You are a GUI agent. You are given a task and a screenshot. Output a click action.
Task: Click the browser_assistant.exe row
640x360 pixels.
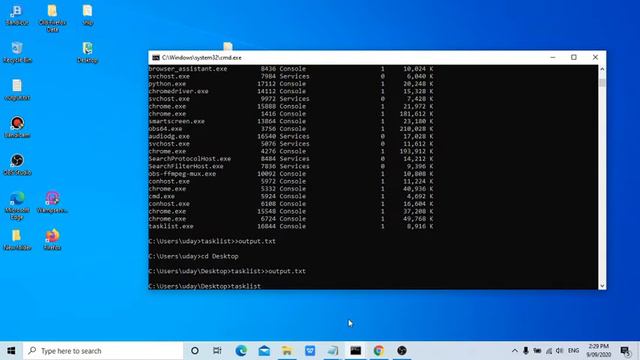(291, 69)
